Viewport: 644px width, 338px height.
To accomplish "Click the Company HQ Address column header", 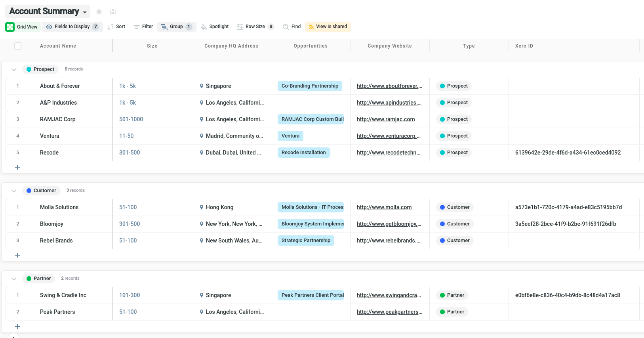I will pos(231,46).
